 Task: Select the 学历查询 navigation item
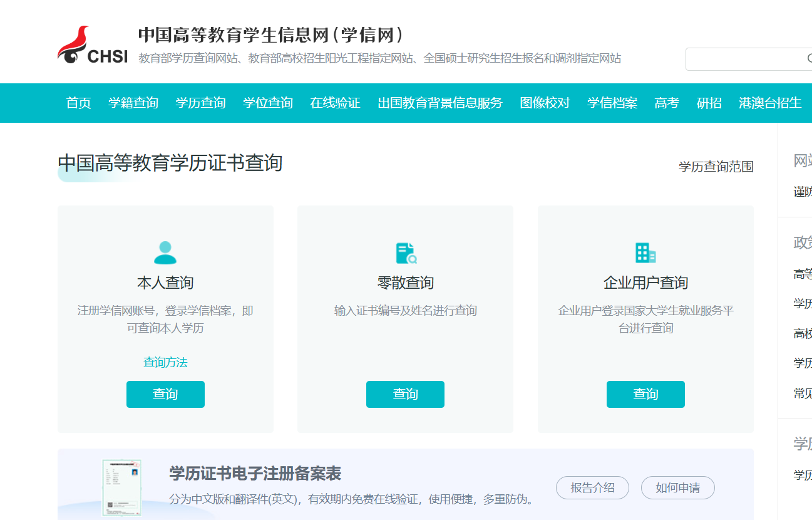201,103
